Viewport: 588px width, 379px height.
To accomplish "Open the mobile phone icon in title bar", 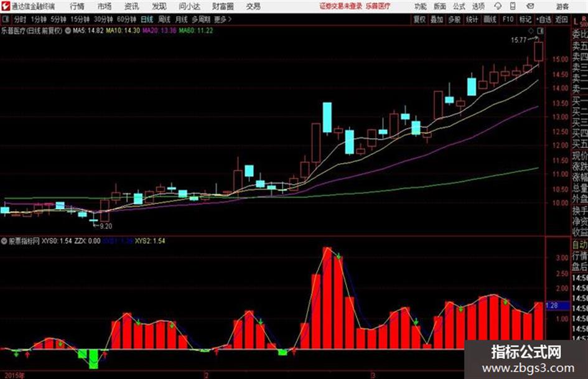I will click(513, 6).
